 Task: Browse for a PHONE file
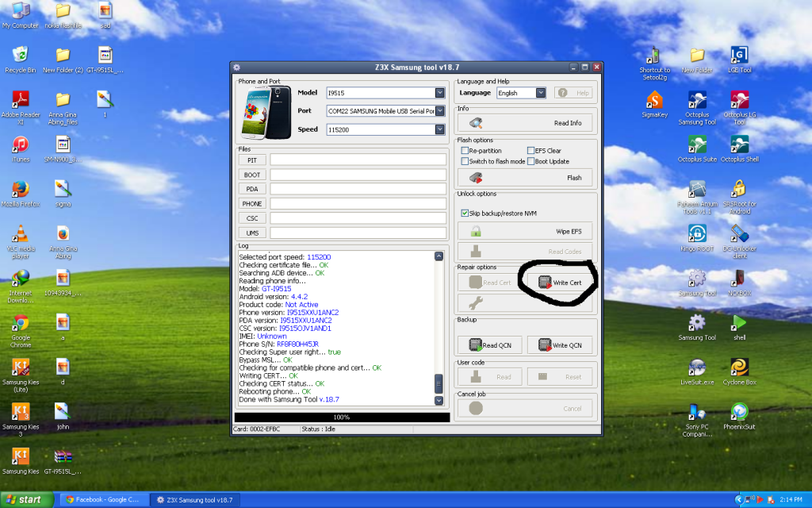click(x=252, y=204)
